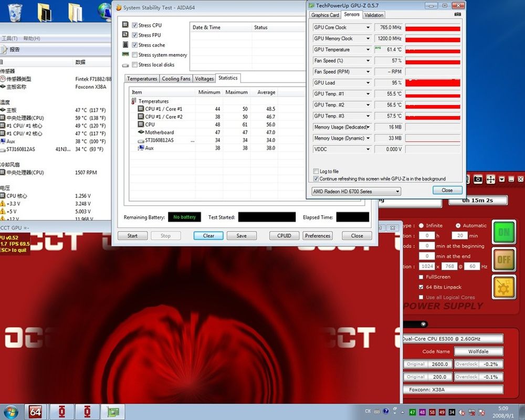Open OCCT settings with the yellow gear icon
Image resolution: width=525 pixels, height=420 pixels.
[x=504, y=287]
